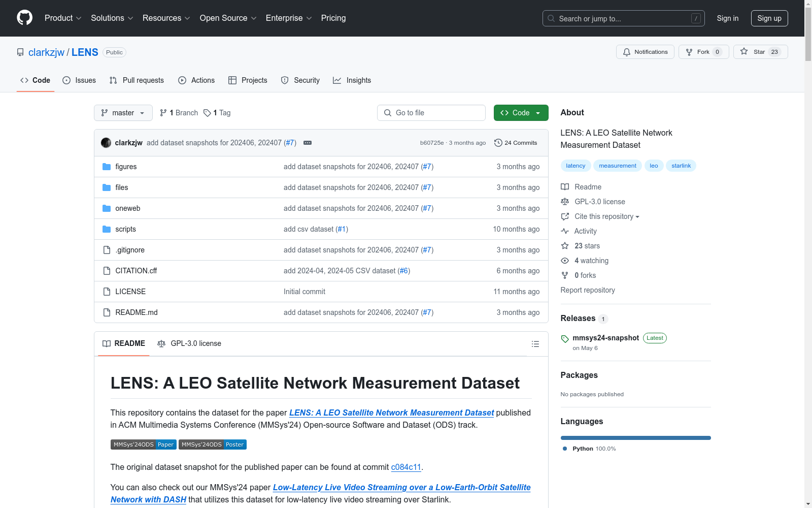This screenshot has height=508, width=812.
Task: Click the Go to file field
Action: [x=431, y=113]
